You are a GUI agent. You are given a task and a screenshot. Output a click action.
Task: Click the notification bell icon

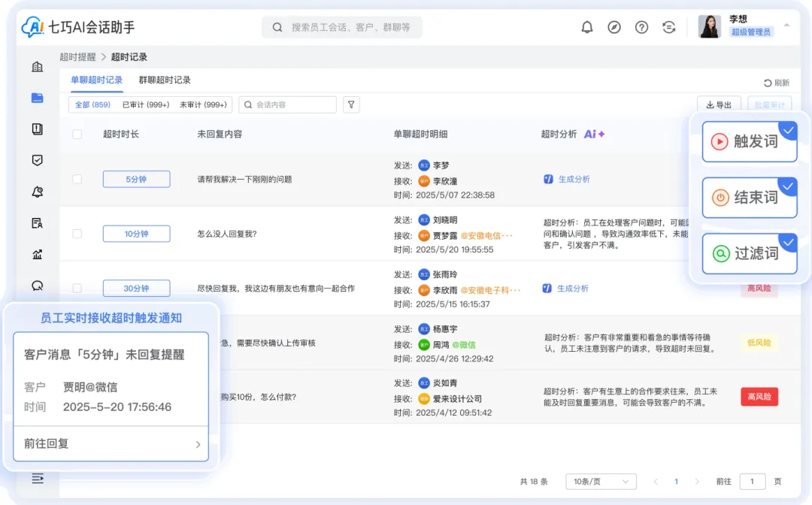pyautogui.click(x=587, y=27)
